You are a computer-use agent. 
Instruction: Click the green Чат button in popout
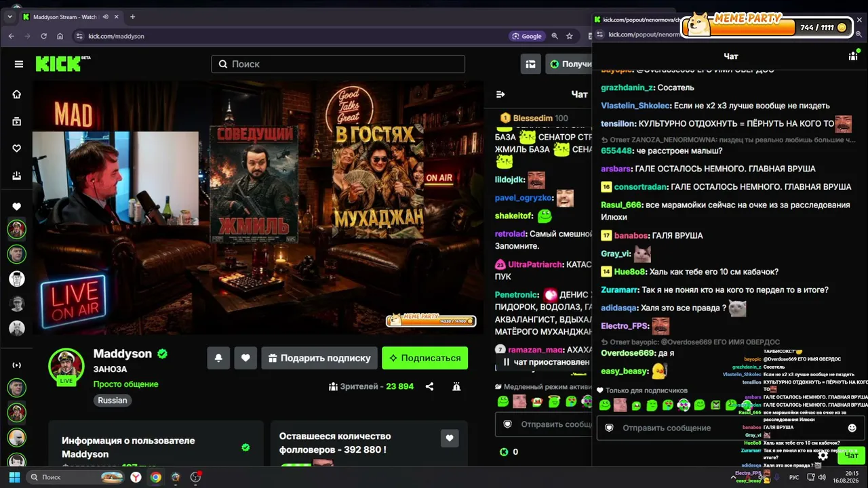click(x=851, y=455)
